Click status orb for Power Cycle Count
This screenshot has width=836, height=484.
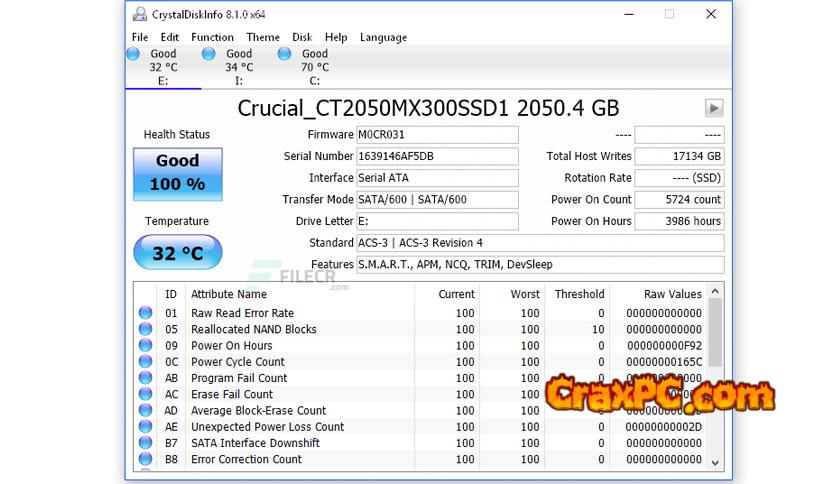tap(146, 362)
